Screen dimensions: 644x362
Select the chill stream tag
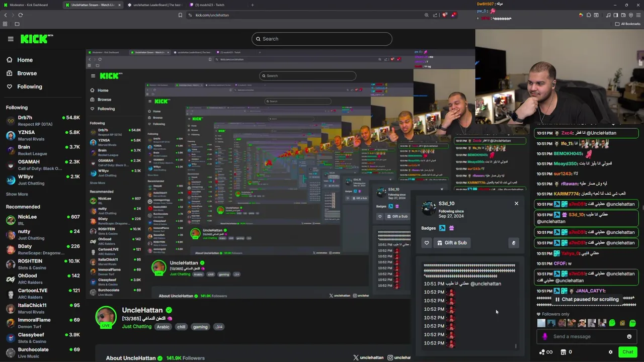[x=181, y=327]
